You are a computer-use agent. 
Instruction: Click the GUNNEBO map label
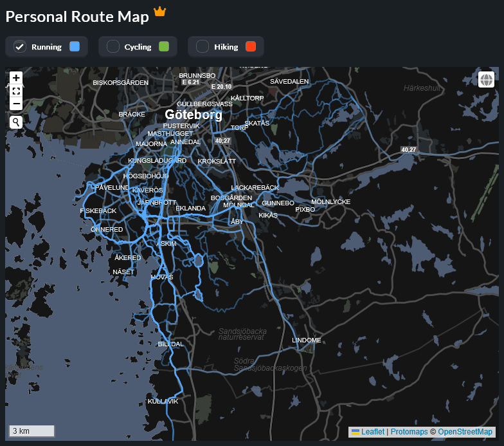click(278, 203)
